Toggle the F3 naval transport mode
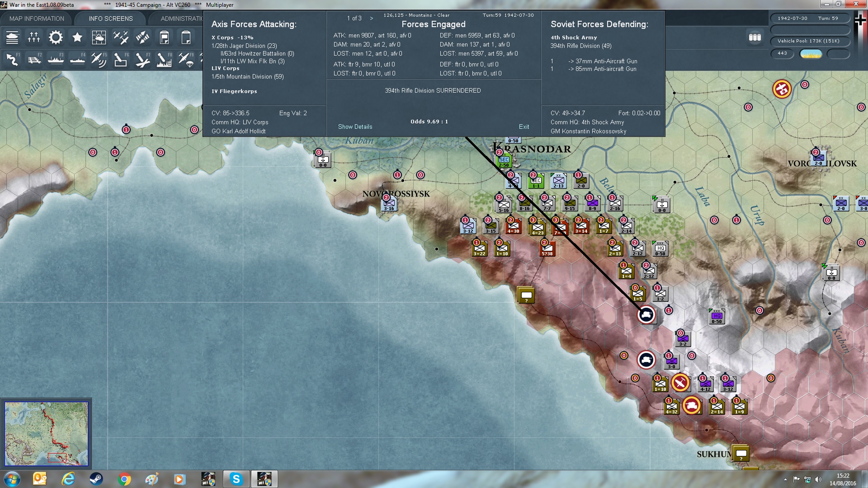Screen dimensions: 868x488 pos(56,60)
